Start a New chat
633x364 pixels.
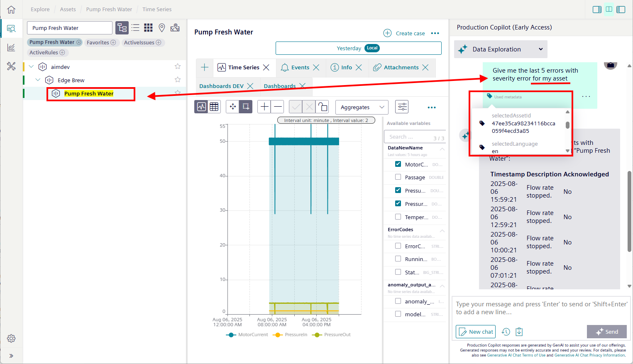[x=476, y=332]
